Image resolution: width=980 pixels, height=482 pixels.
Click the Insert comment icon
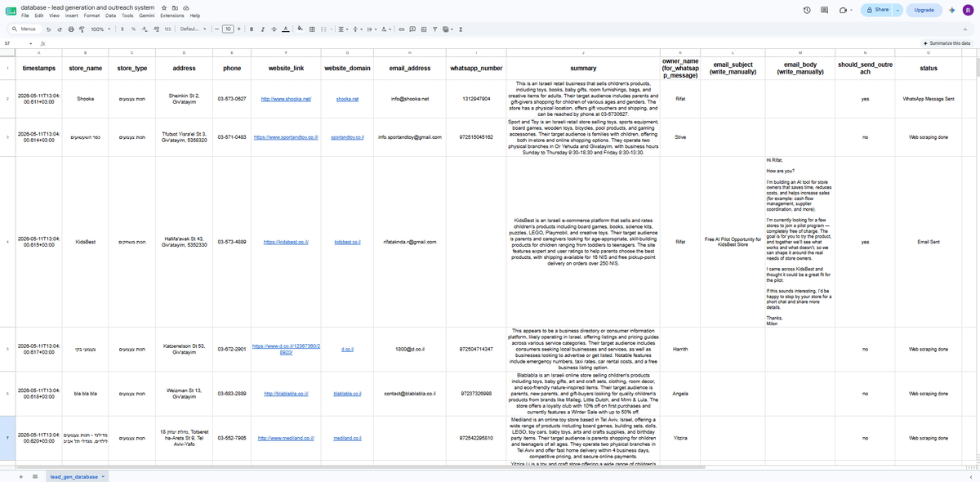[412, 29]
